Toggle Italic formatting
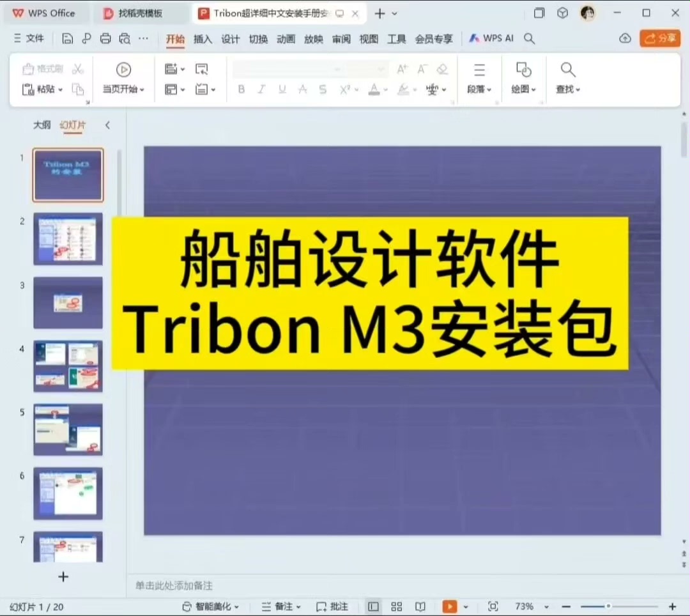The width and height of the screenshot is (690, 616). point(261,89)
